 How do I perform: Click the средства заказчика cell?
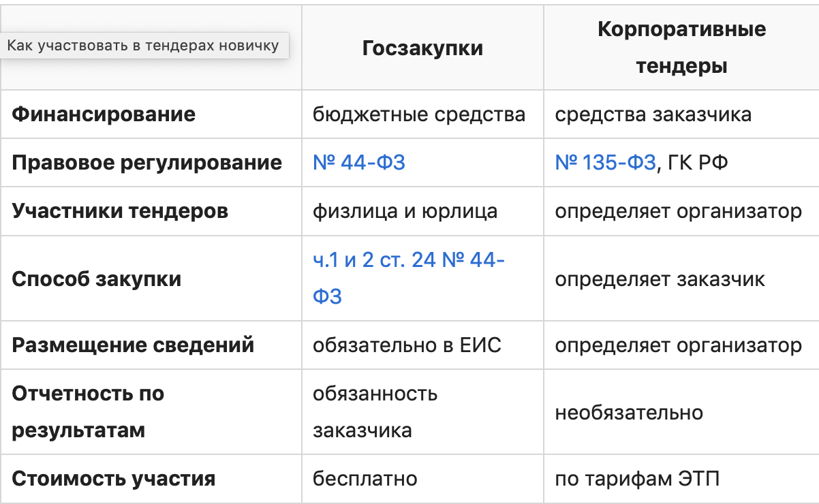click(x=653, y=114)
